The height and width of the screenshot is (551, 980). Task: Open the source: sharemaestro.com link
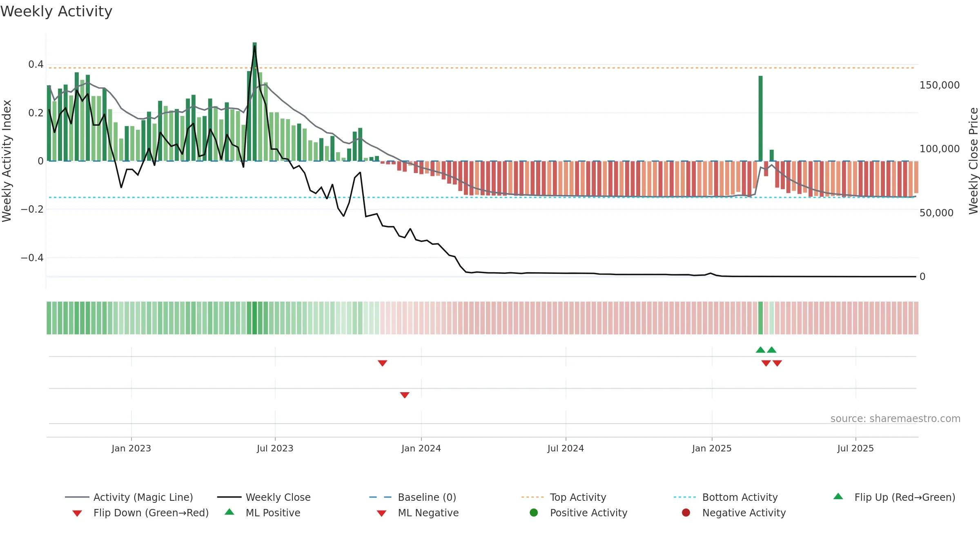(x=895, y=419)
